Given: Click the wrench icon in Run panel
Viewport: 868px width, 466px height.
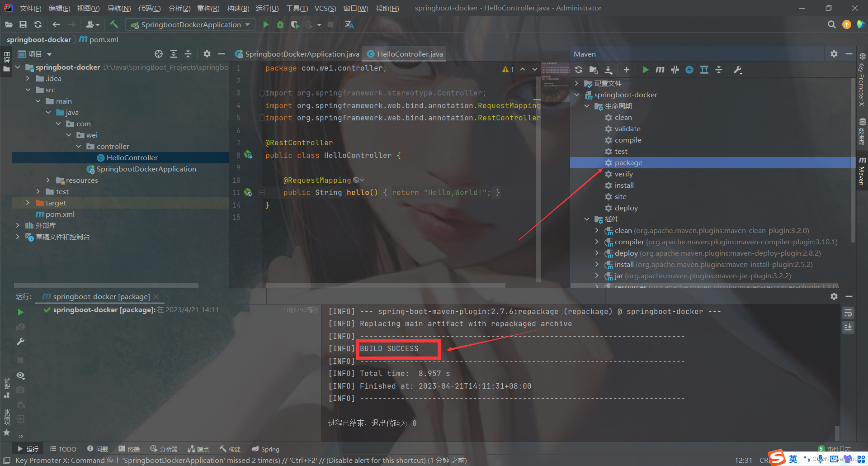Looking at the screenshot, I should [x=20, y=342].
